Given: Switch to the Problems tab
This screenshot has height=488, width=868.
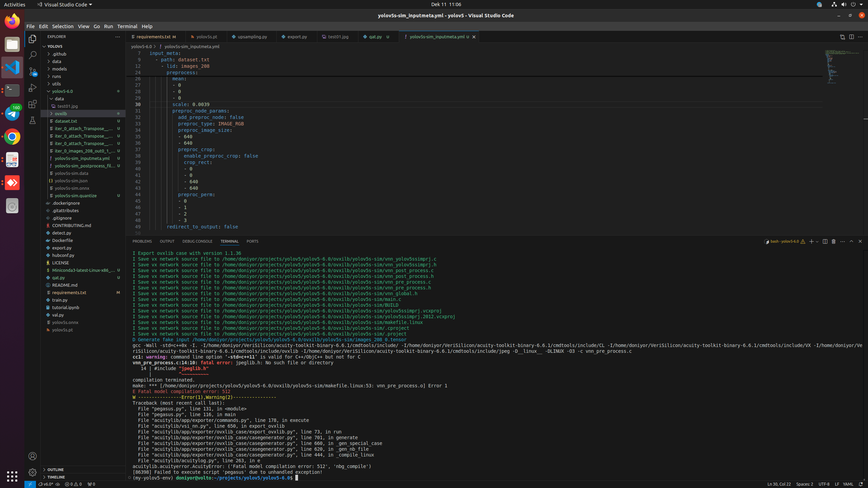Looking at the screenshot, I should tap(142, 242).
